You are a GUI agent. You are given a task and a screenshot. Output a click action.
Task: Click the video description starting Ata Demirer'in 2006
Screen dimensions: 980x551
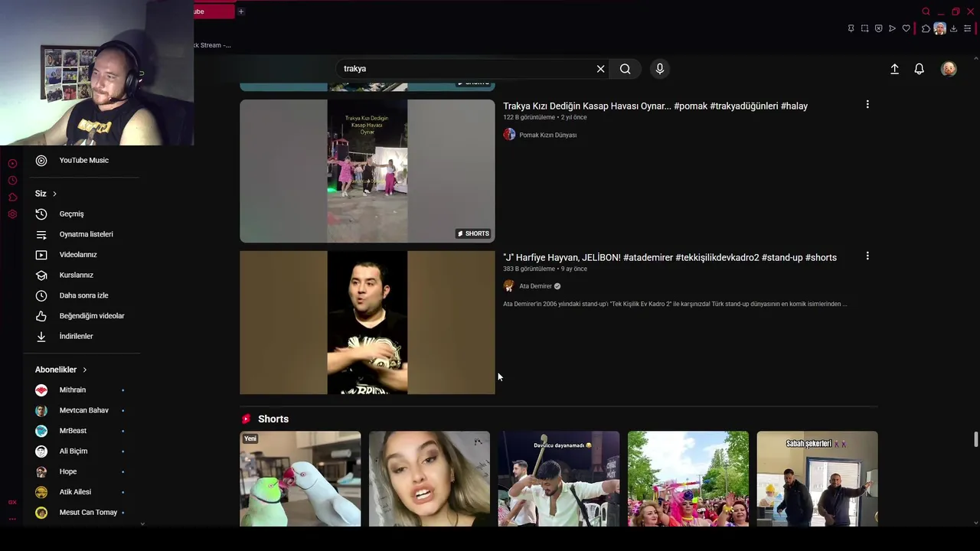(x=675, y=304)
